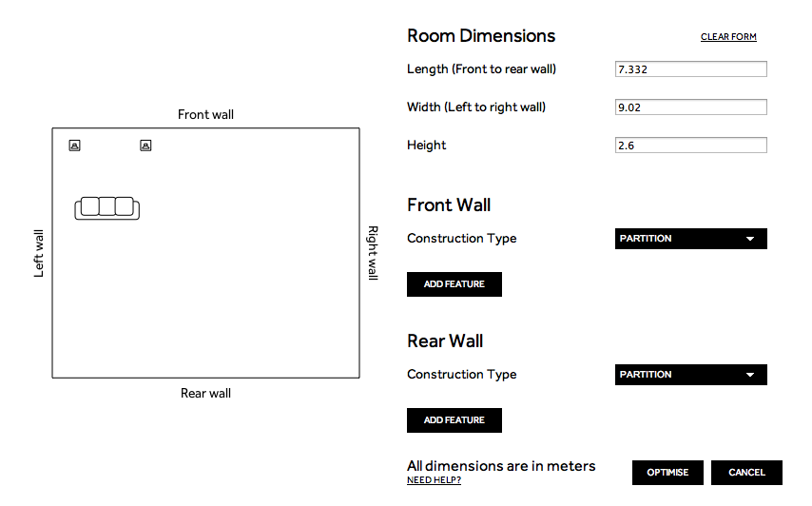Screen dimensions: 812x506
Task: Click left seat cushion of the sofa
Action: click(x=90, y=206)
